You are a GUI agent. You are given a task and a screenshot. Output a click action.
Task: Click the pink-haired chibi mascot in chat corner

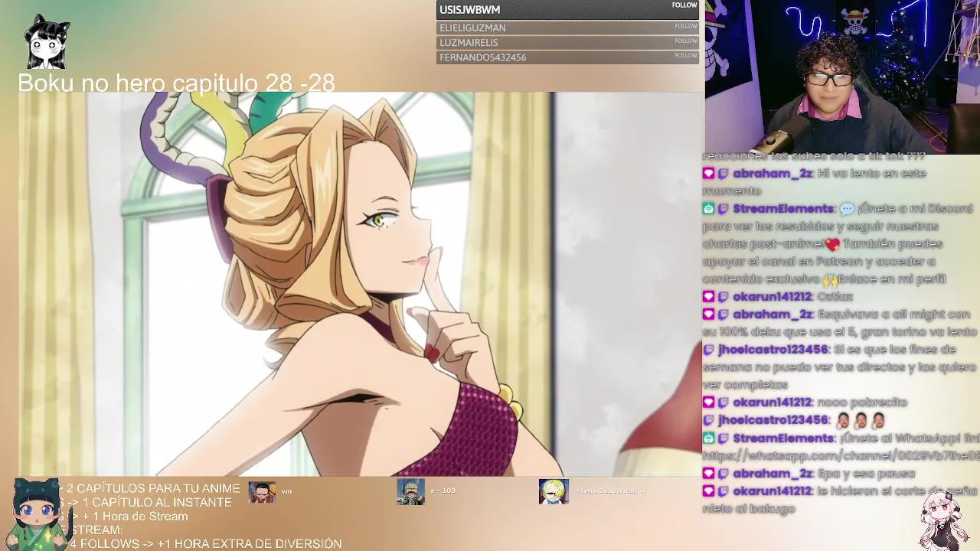click(x=943, y=520)
